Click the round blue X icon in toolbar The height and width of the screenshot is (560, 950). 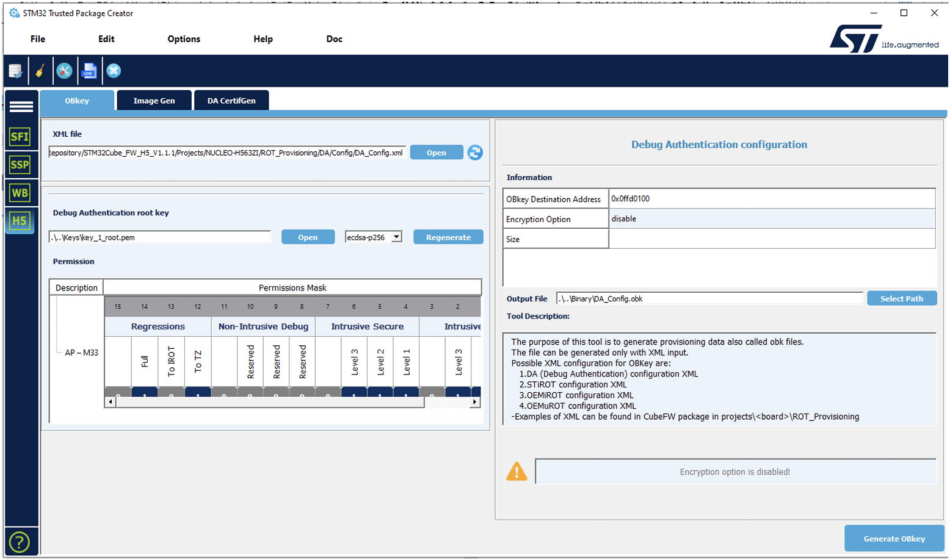[x=114, y=71]
